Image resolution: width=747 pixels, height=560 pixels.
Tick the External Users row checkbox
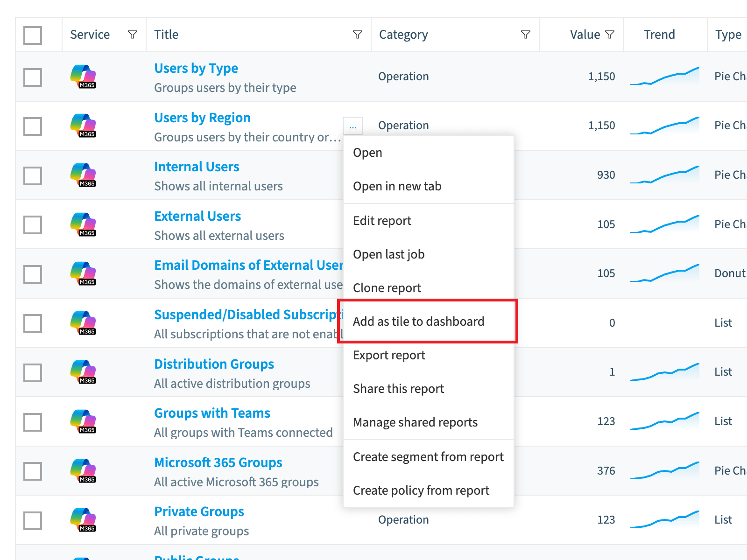(33, 224)
